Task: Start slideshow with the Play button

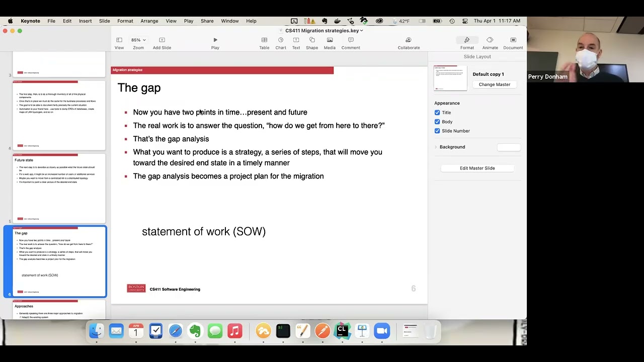Action: click(215, 43)
